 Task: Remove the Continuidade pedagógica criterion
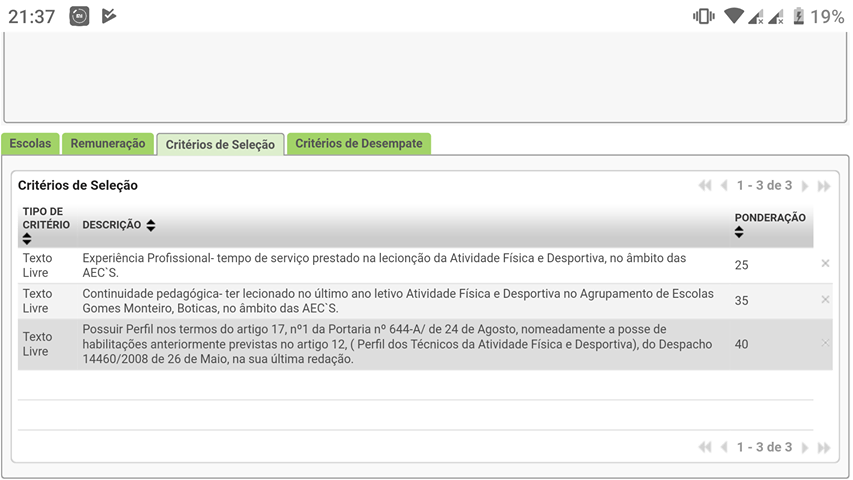point(825,300)
